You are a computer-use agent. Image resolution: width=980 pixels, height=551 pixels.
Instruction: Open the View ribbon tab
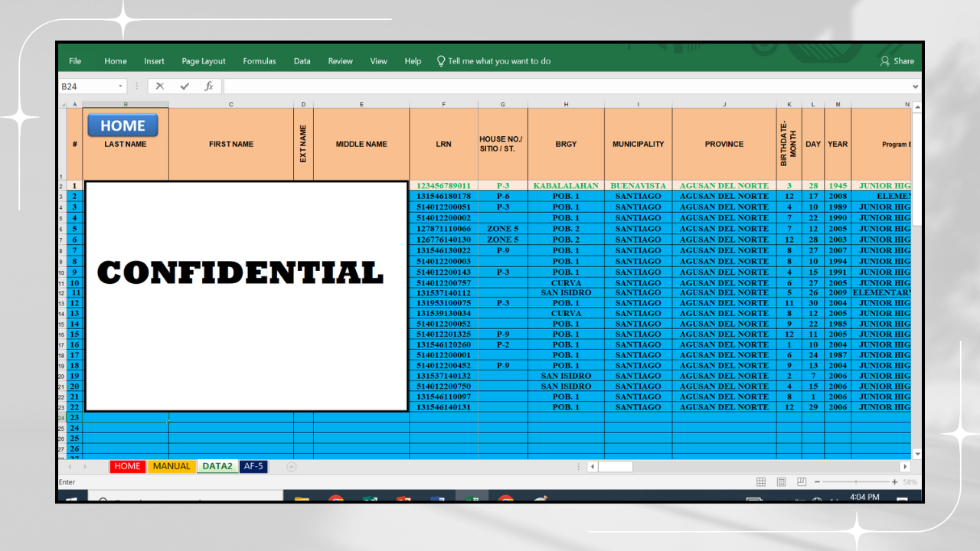click(x=379, y=61)
